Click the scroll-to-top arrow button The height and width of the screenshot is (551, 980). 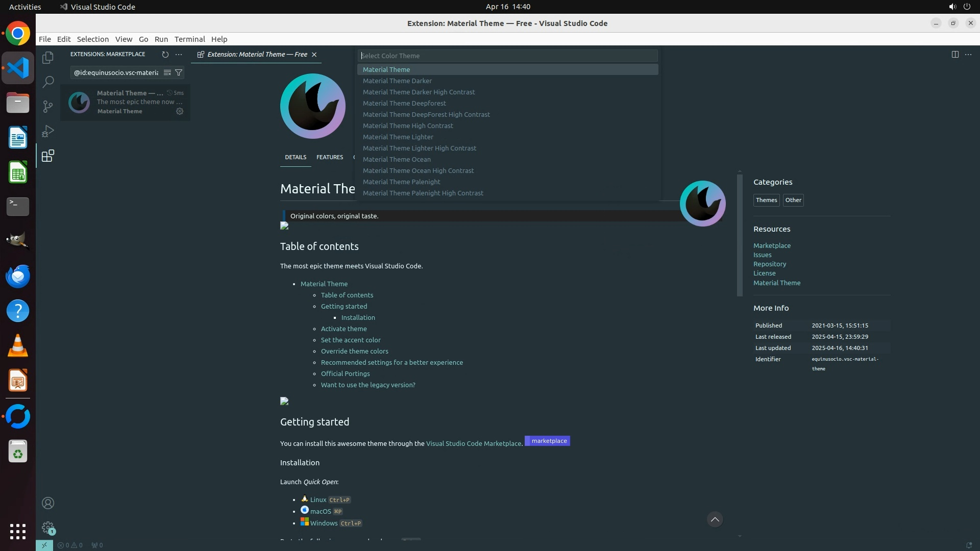click(715, 519)
